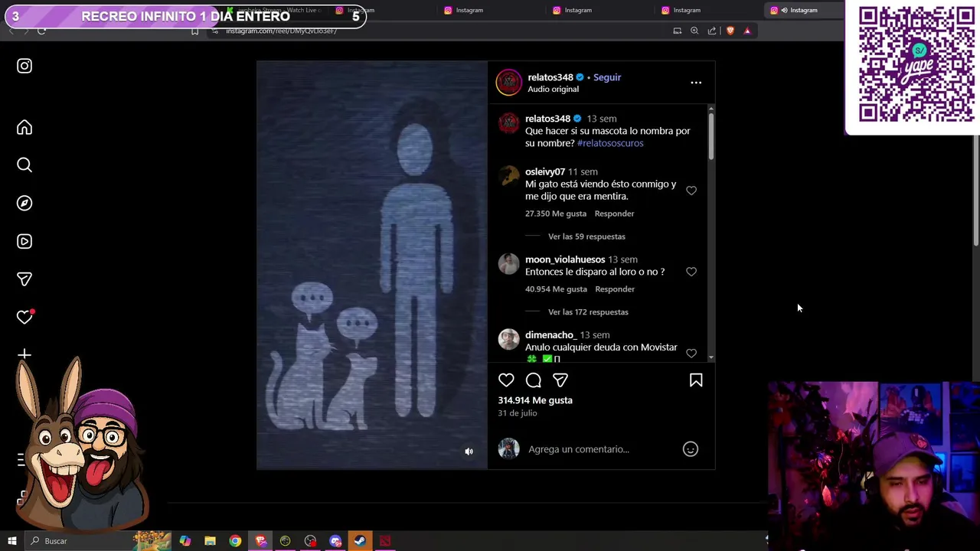Open Messages paper-plane icon in the sidebar
Image resolution: width=980 pixels, height=551 pixels.
pos(24,279)
